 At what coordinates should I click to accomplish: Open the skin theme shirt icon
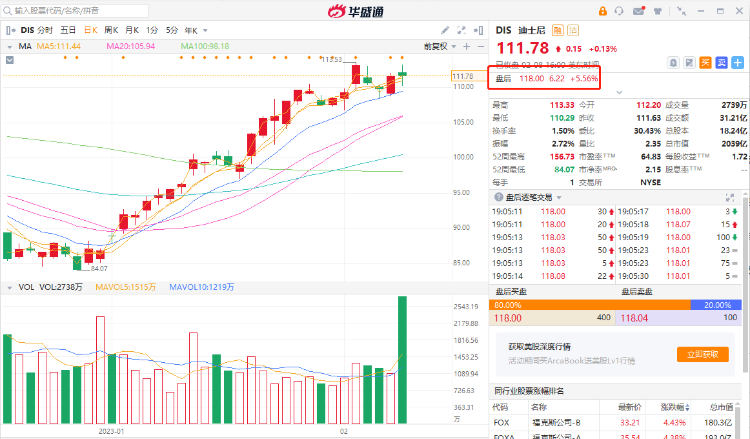658,11
